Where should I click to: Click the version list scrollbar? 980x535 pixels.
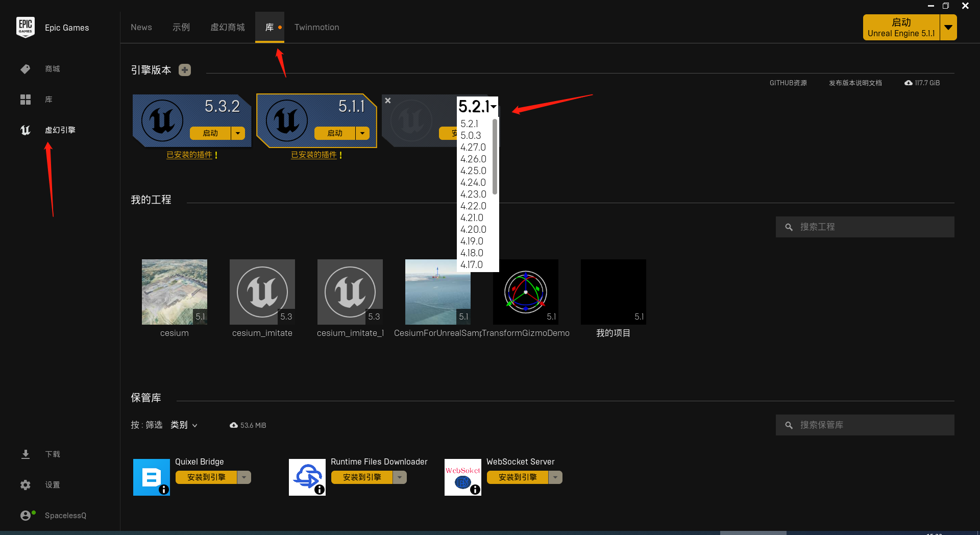pyautogui.click(x=495, y=157)
